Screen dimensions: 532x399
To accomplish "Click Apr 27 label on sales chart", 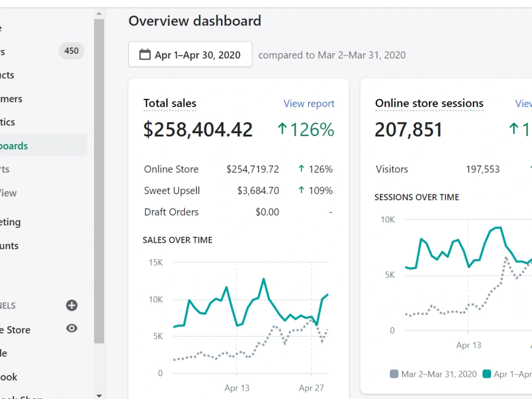I will point(311,388).
